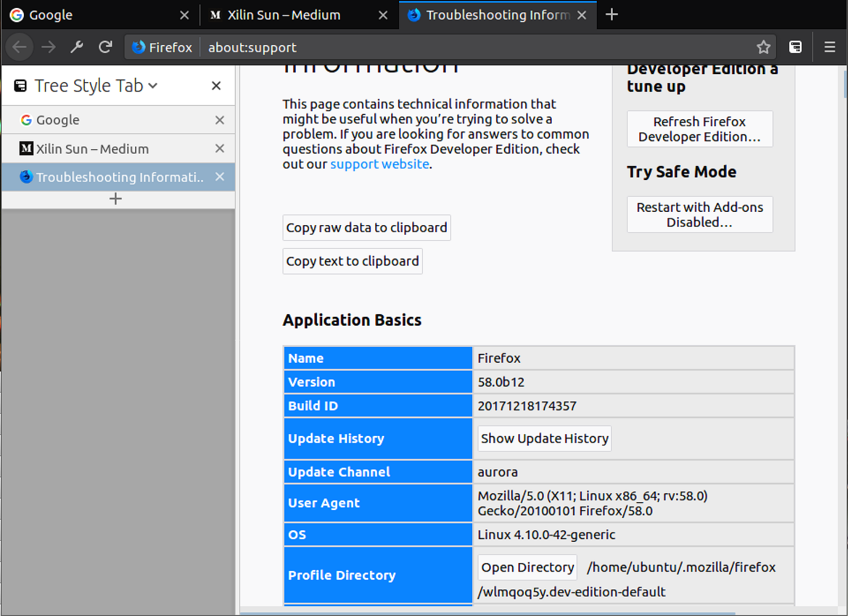Close Xilin Sun – Medium sidebar entry

coord(220,149)
